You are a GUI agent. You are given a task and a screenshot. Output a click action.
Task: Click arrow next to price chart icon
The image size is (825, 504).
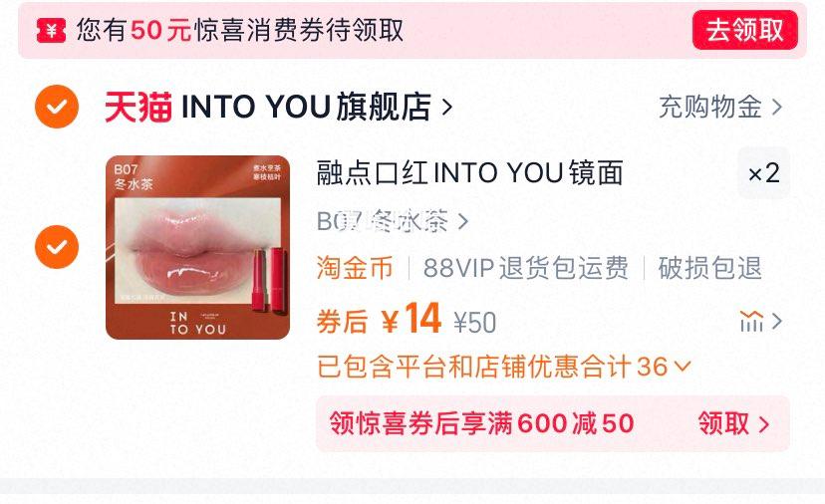point(776,321)
